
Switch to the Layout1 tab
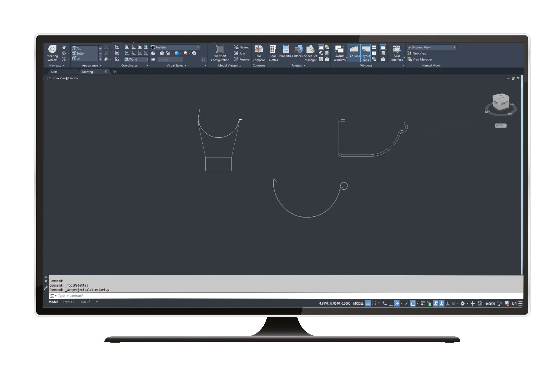68,302
